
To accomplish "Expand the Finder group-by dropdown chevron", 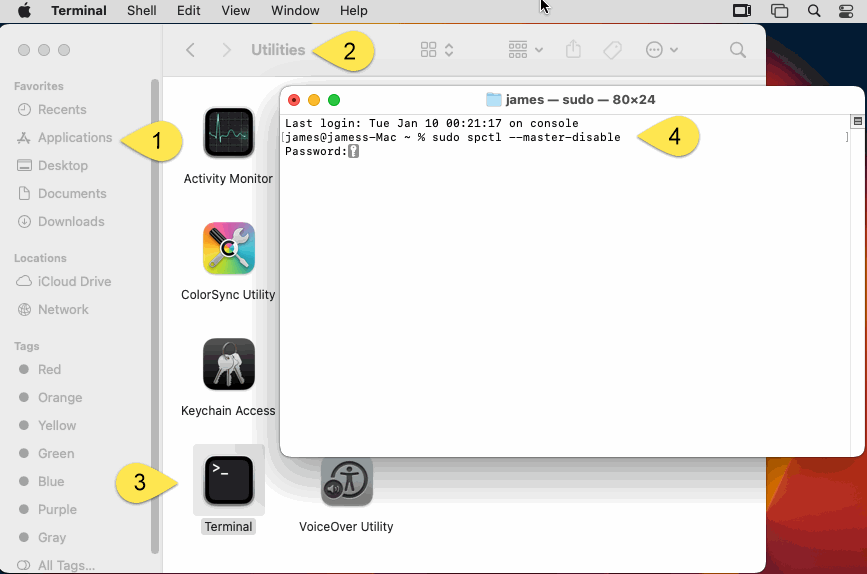I will tap(539, 50).
